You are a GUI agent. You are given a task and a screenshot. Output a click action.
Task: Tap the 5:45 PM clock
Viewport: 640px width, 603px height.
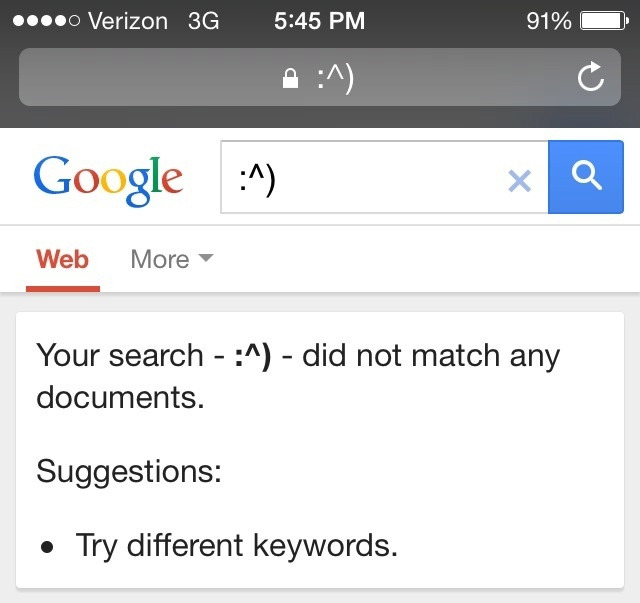coord(319,20)
